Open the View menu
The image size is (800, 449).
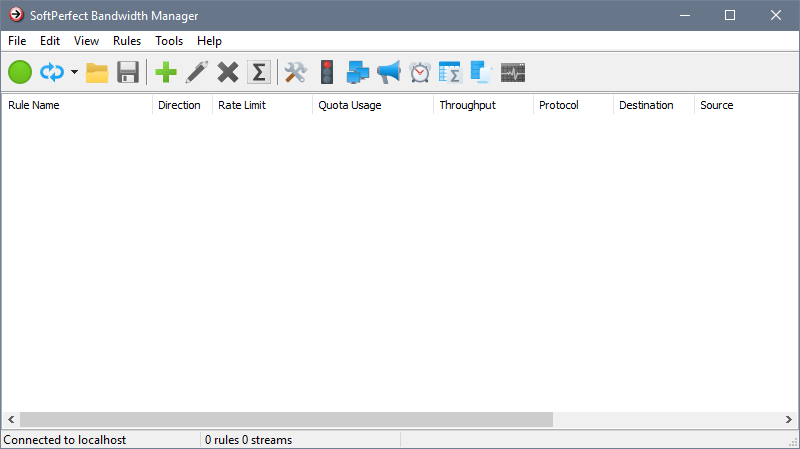[86, 41]
